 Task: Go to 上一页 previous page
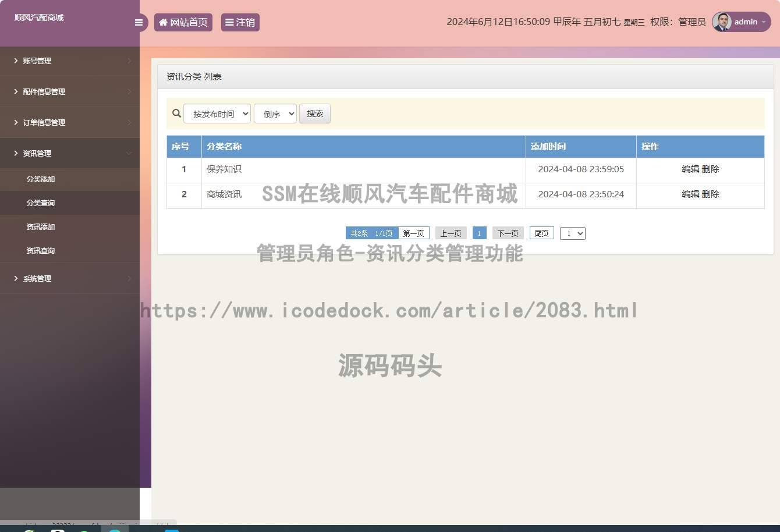pos(451,233)
